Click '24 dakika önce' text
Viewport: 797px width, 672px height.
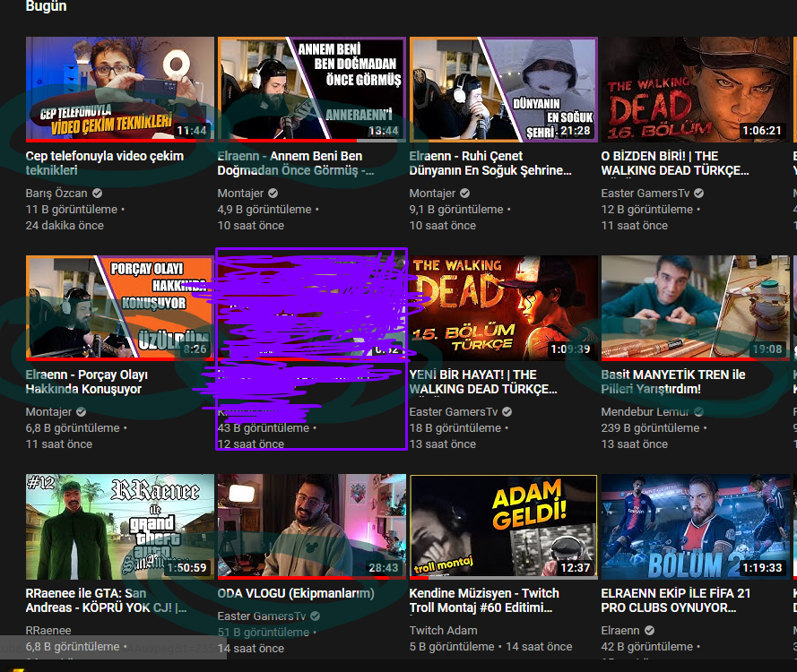(65, 226)
